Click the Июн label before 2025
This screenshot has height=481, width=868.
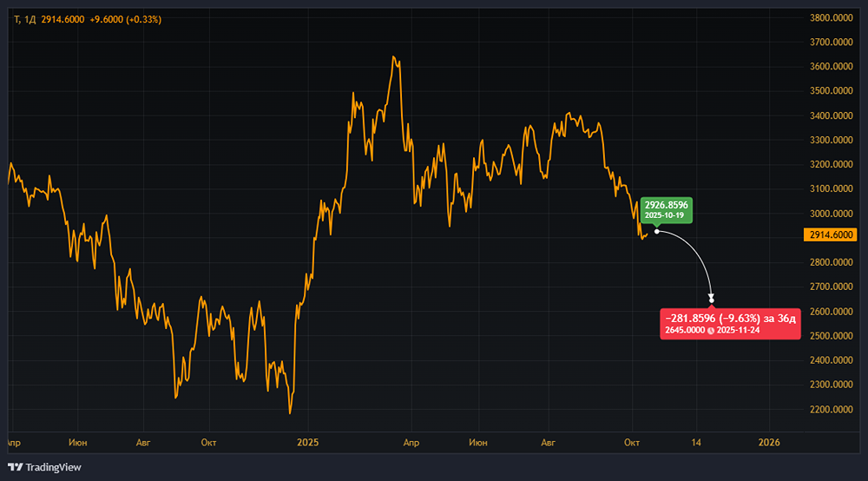point(77,442)
